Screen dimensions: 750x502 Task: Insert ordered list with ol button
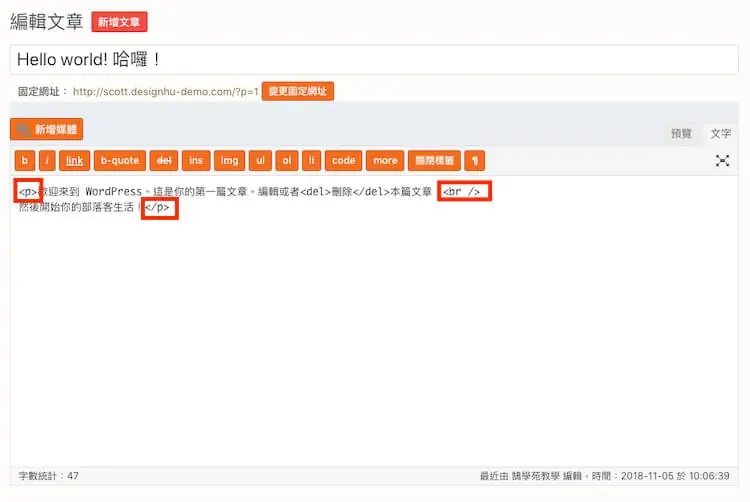coord(287,161)
